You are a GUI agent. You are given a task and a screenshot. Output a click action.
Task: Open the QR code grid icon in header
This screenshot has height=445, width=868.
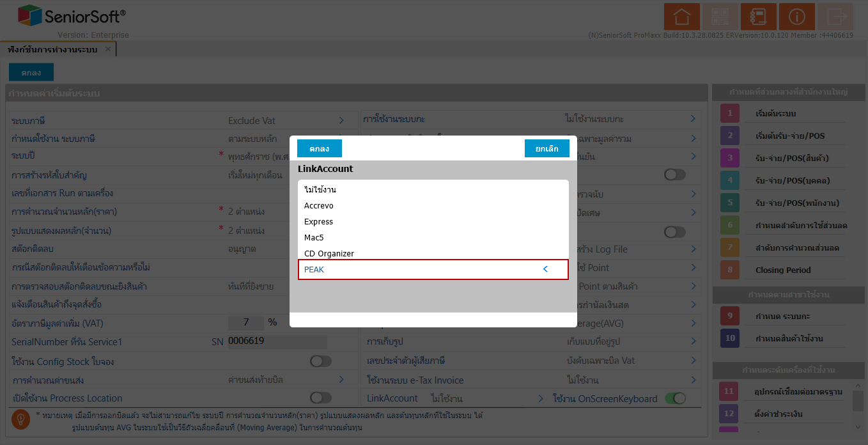click(720, 17)
